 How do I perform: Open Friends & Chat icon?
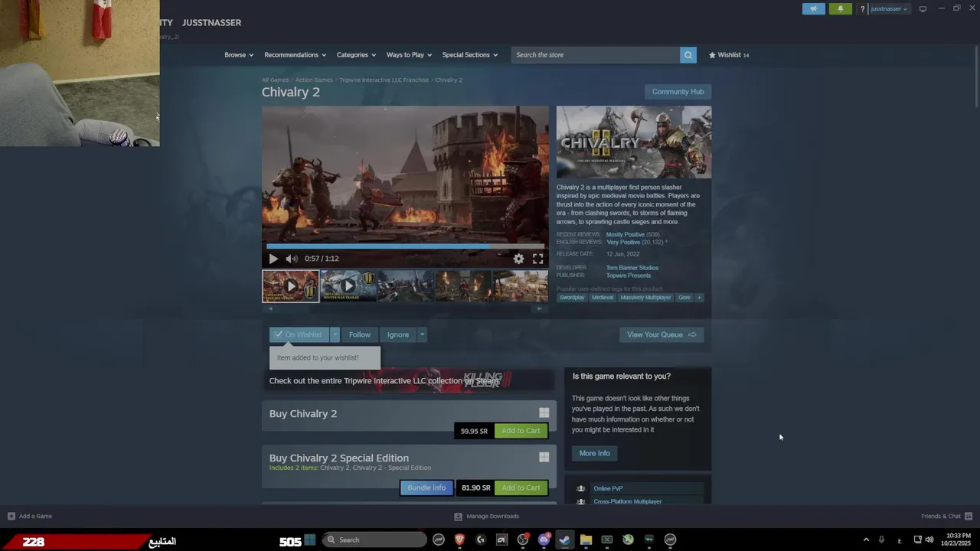[969, 516]
